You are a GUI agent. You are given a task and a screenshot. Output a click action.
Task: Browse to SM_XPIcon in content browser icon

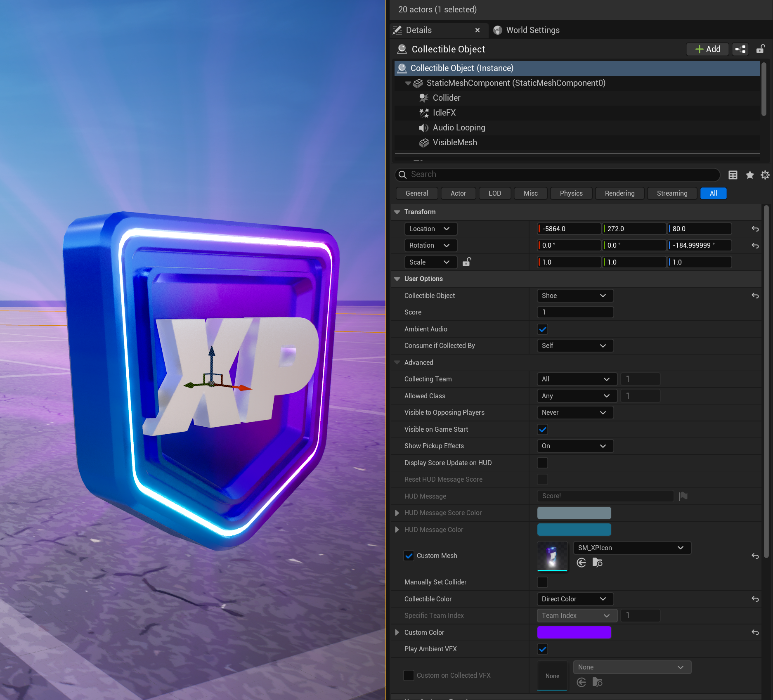597,563
